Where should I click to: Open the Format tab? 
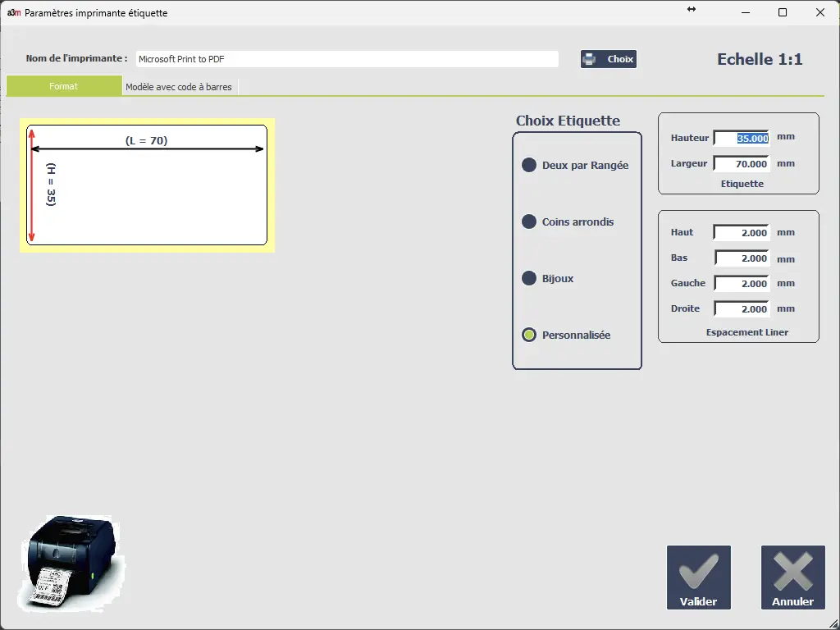(x=64, y=85)
